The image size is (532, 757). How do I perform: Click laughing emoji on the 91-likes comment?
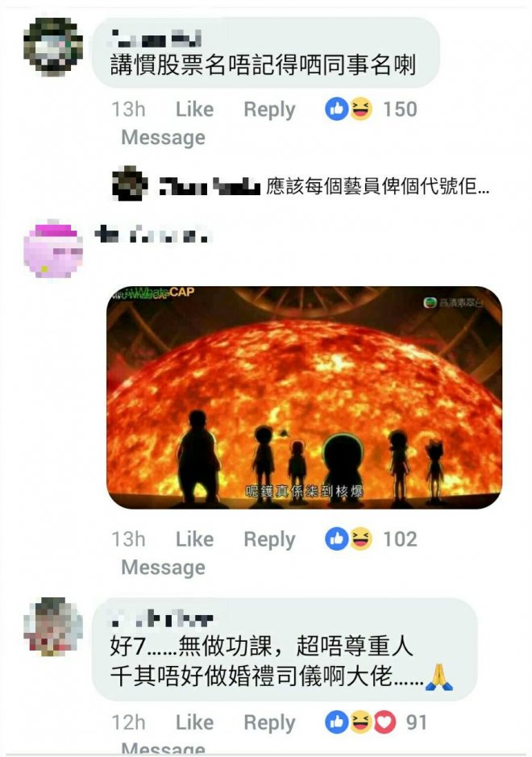point(360,722)
